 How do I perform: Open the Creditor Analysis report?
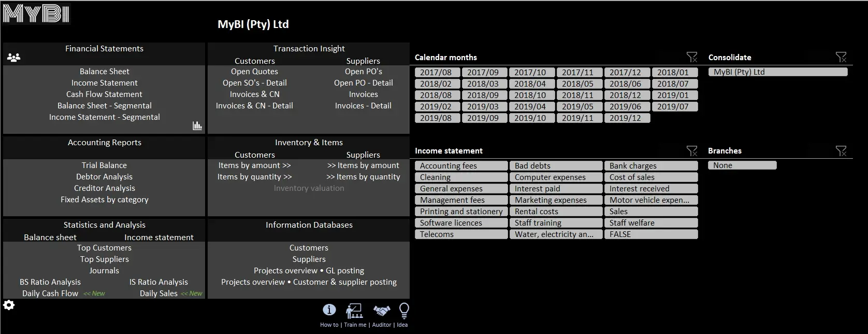point(105,188)
